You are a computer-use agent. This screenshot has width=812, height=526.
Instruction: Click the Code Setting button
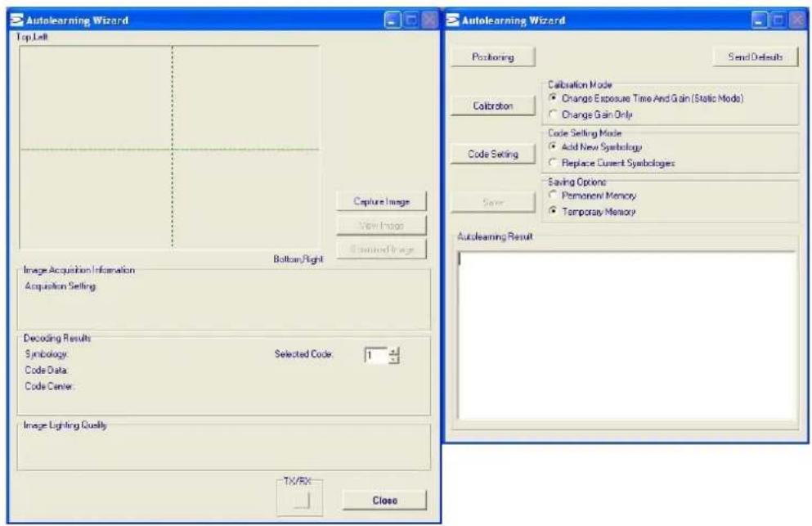click(x=492, y=154)
